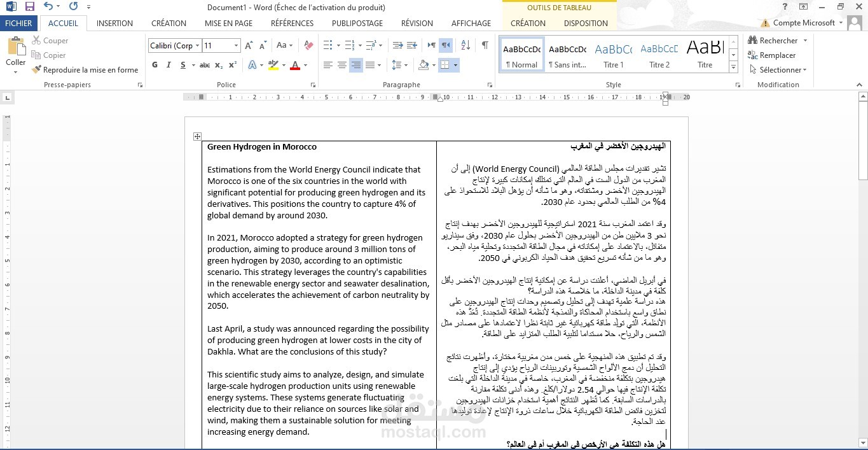Viewport: 868px width, 450px height.
Task: Apply subscript x₂ formatting
Action: pos(219,65)
